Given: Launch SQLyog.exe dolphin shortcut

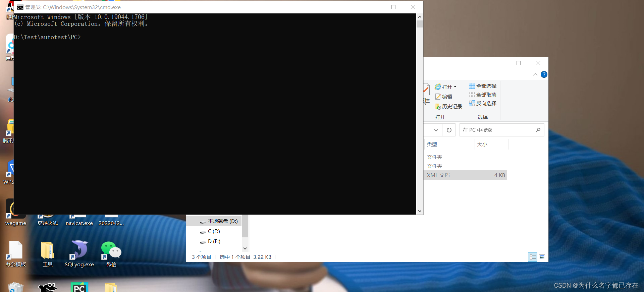Looking at the screenshot, I should (79, 254).
